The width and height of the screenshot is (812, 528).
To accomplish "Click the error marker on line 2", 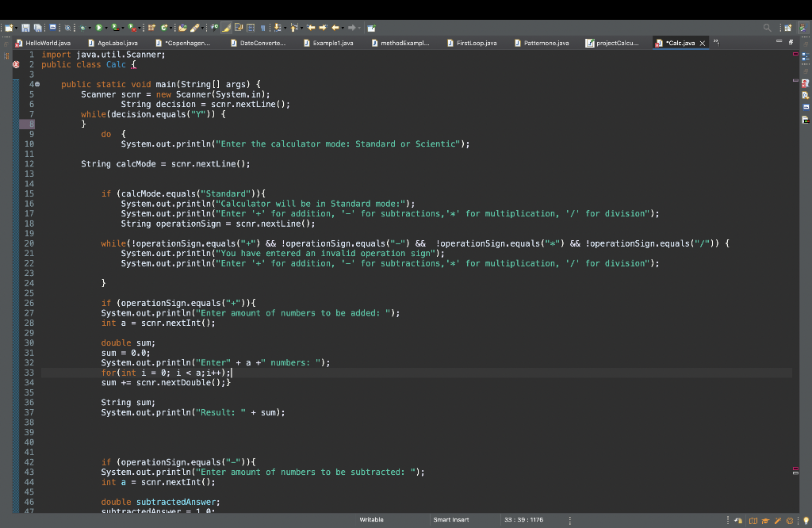I will (x=17, y=65).
